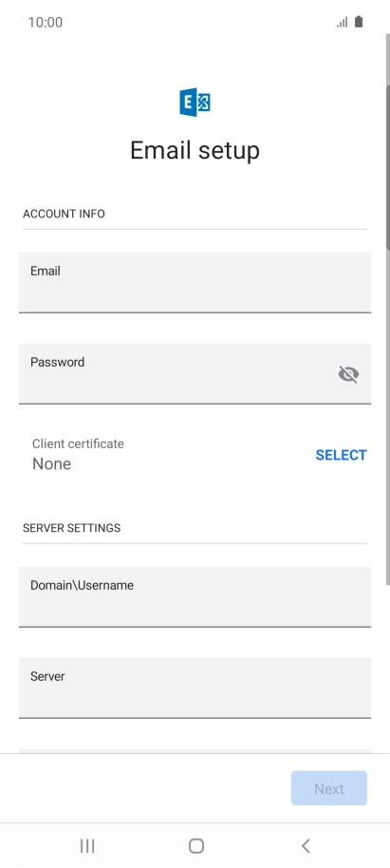Focus the Domain\Username field
The width and height of the screenshot is (390, 868).
click(195, 596)
